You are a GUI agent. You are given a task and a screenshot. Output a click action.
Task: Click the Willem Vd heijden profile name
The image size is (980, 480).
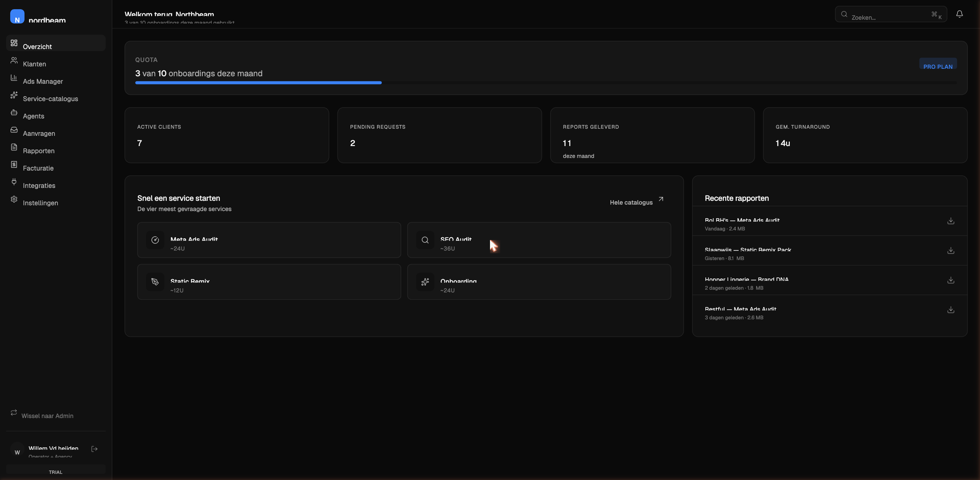tap(53, 448)
